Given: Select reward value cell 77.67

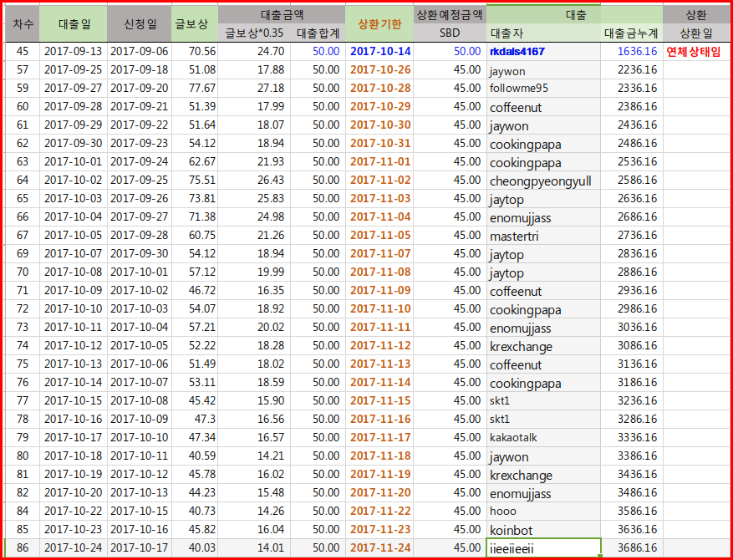Looking at the screenshot, I should pyautogui.click(x=195, y=89).
